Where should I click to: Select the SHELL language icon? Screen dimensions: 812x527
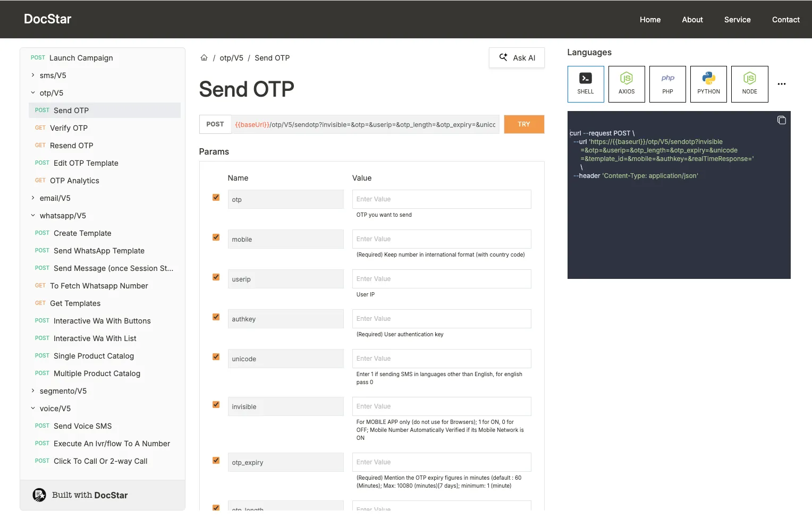(586, 84)
